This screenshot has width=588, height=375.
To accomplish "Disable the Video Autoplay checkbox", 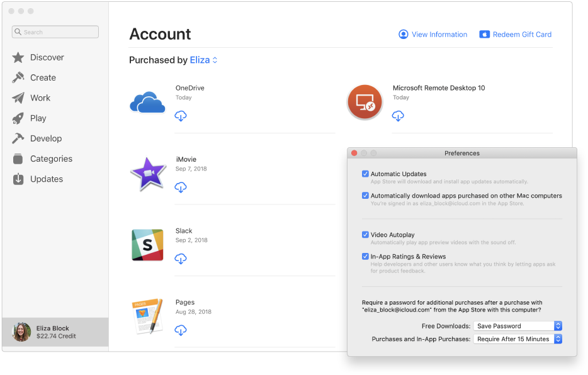I will point(365,235).
